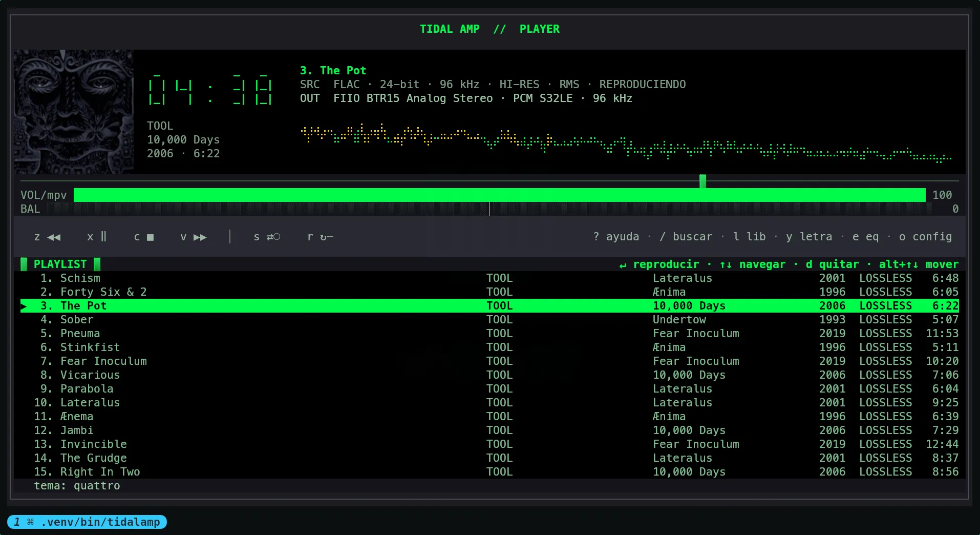The height and width of the screenshot is (535, 980).
Task: Select track 2 Forty Six & 2
Action: tap(489, 292)
